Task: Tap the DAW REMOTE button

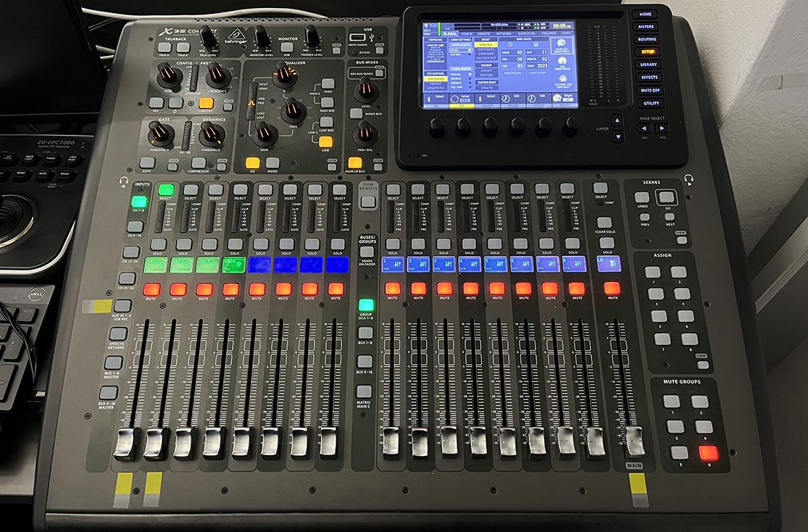Action: pyautogui.click(x=367, y=202)
